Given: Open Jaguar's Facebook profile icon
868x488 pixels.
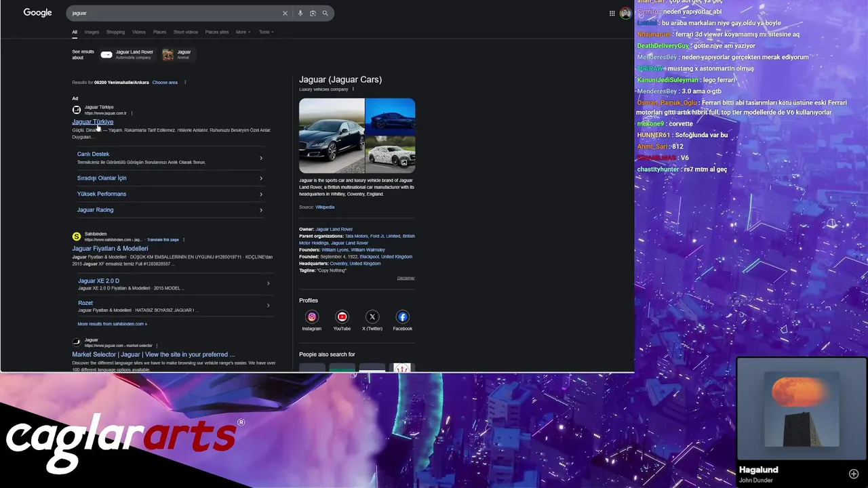Looking at the screenshot, I should click(x=402, y=317).
